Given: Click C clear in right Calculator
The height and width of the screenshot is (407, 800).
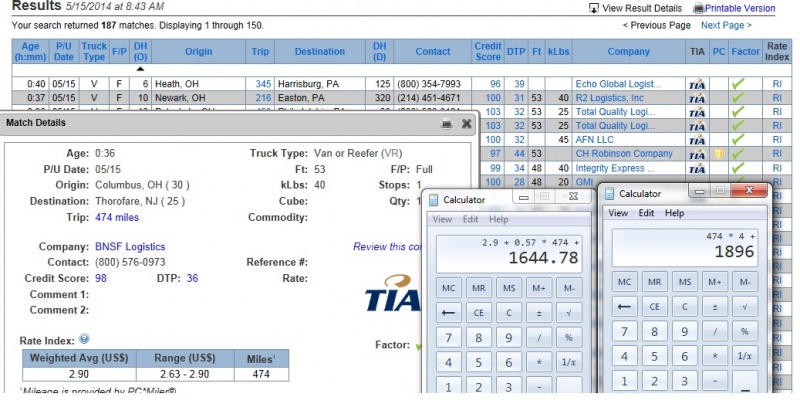Looking at the screenshot, I should 685,307.
